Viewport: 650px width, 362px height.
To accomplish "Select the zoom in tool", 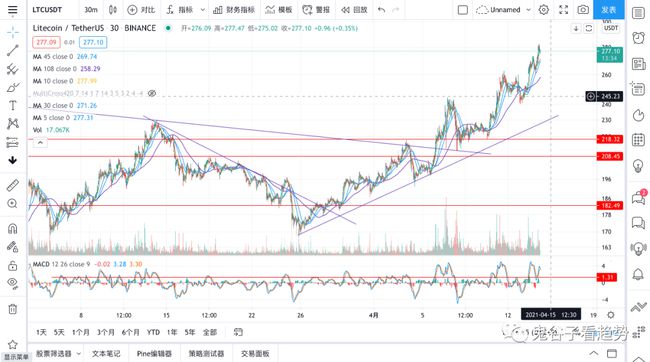I will [x=12, y=203].
